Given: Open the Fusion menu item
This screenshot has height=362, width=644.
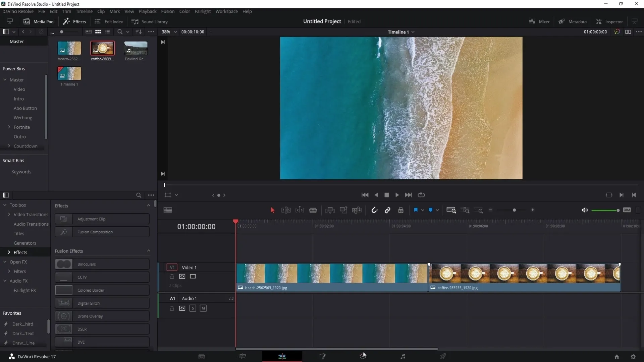Looking at the screenshot, I should pos(168,11).
